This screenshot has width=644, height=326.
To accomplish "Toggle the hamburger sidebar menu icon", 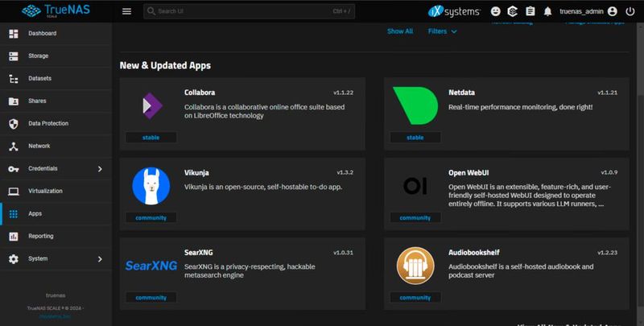I will click(126, 11).
